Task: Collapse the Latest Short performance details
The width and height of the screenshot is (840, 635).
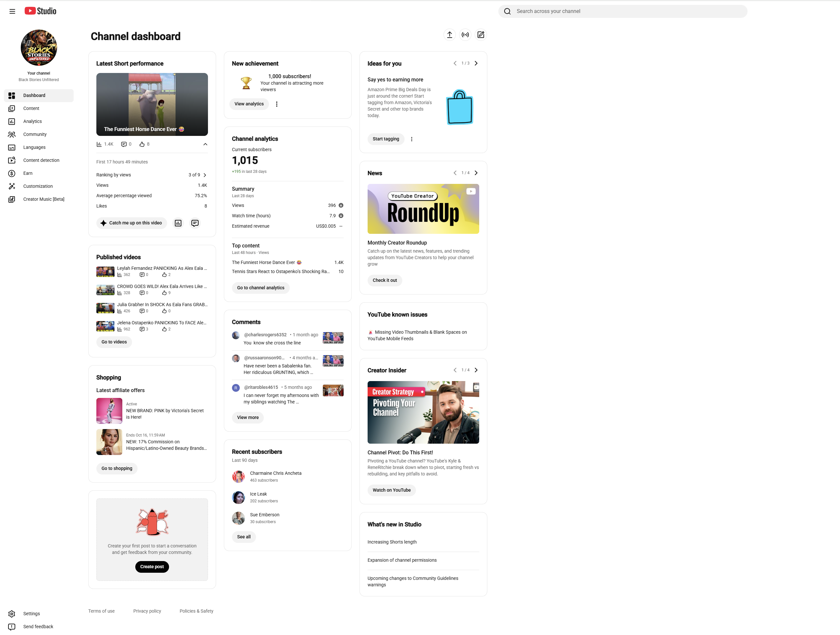Action: pos(205,144)
